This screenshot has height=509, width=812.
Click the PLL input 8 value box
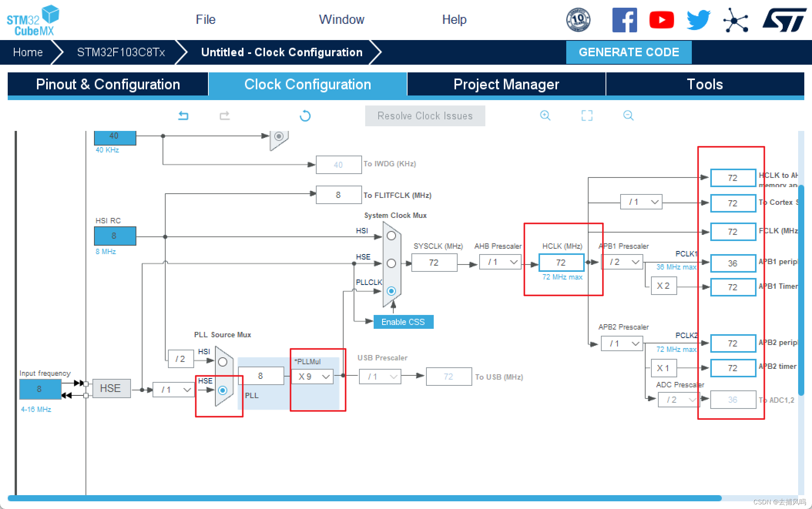coord(261,376)
